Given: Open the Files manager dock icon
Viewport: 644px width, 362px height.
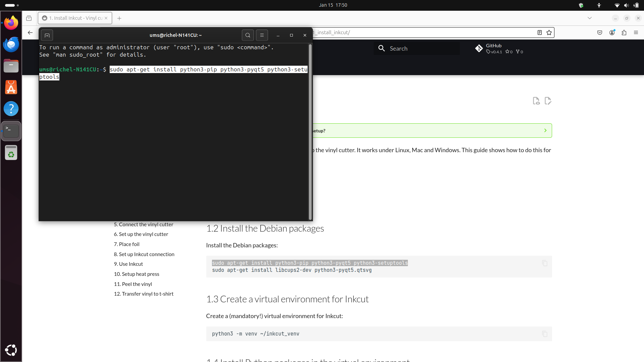Looking at the screenshot, I should [11, 66].
